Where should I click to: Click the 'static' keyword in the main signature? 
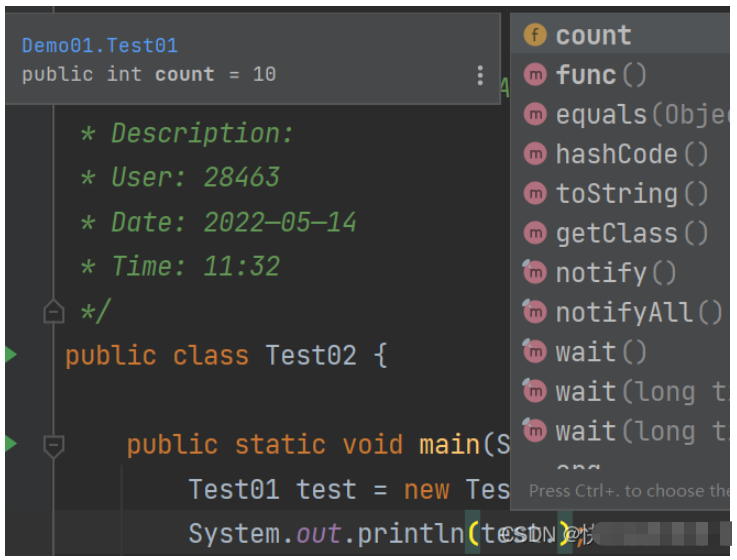point(280,444)
